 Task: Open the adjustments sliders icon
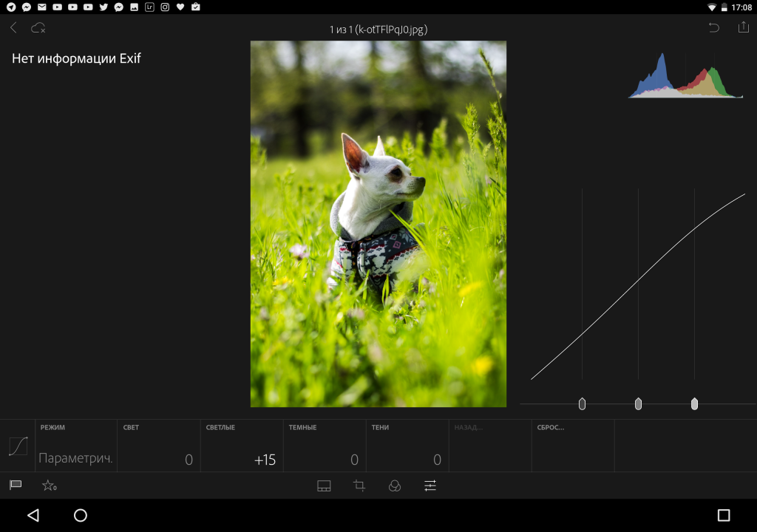(x=430, y=485)
